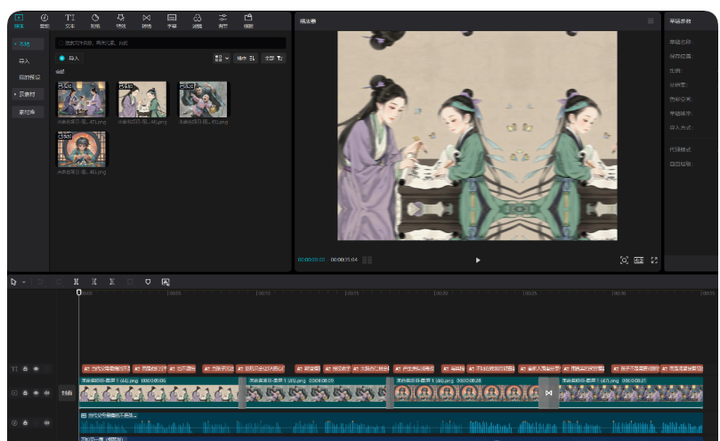This screenshot has width=720, height=441.
Task: Open the Adjustment tab with sliders icon
Action: [223, 21]
